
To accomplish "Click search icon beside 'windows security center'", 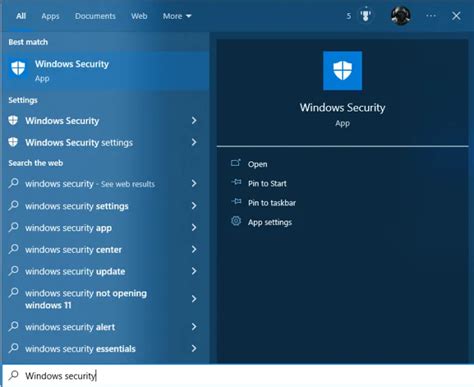I will click(13, 249).
